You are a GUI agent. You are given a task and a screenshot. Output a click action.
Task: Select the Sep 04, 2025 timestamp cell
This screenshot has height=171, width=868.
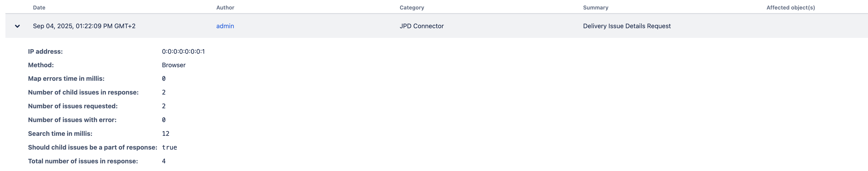[84, 26]
